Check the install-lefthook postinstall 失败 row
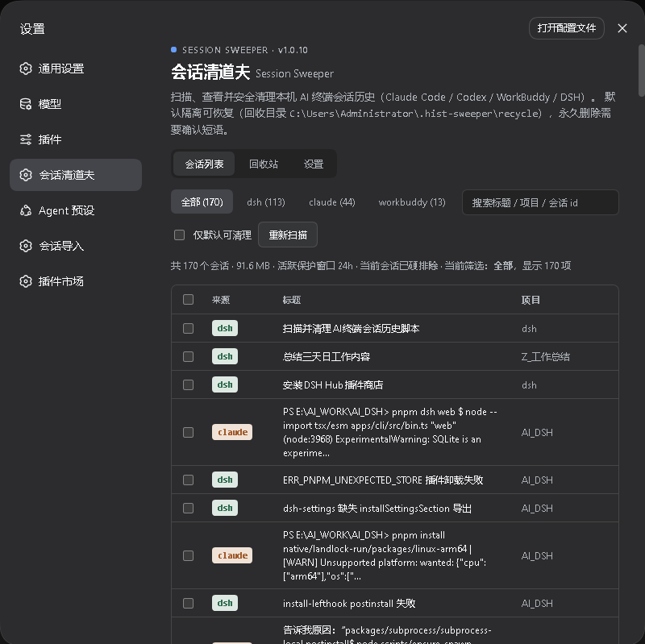This screenshot has height=644, width=645. 188,603
